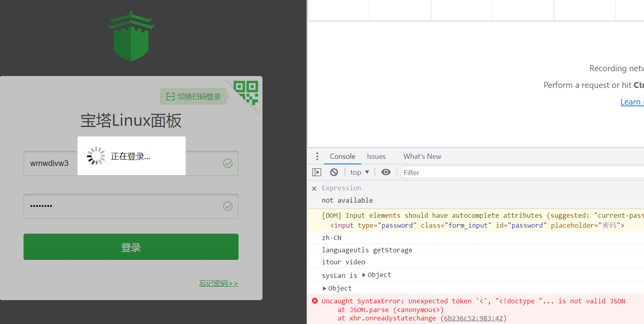The image size is (644, 324).
Task: Click the console Filter input
Action: tap(522, 172)
